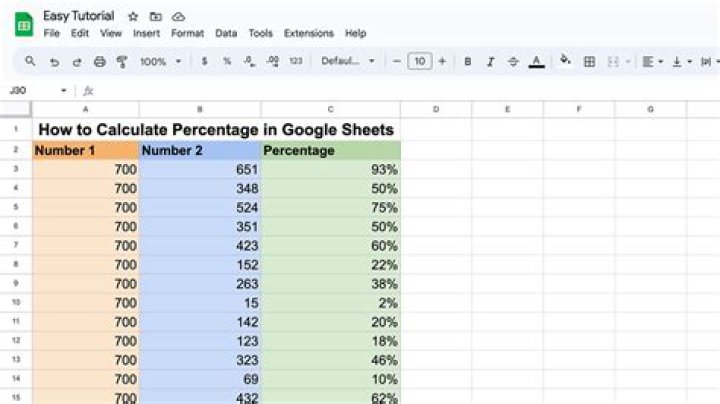Image resolution: width=720 pixels, height=404 pixels.
Task: Activate the paint format tool
Action: pos(122,62)
